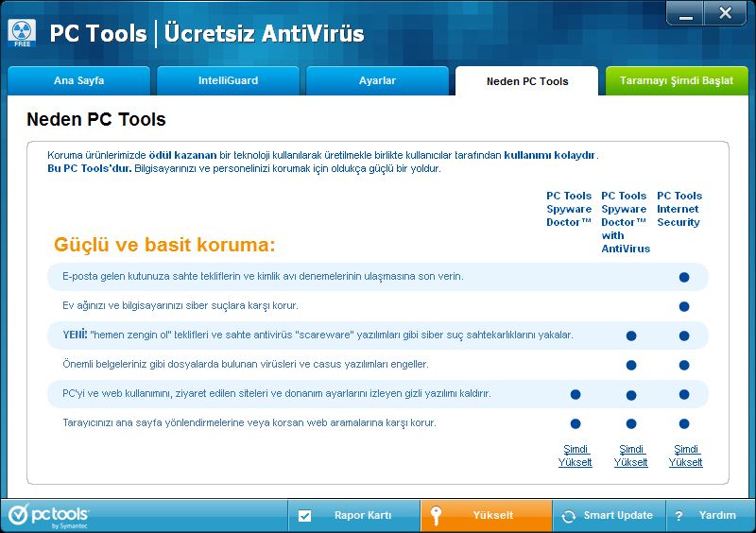Click Şimdi Yükselt under Spyware Doctor
Viewport: 756px width, 533px height.
576,456
